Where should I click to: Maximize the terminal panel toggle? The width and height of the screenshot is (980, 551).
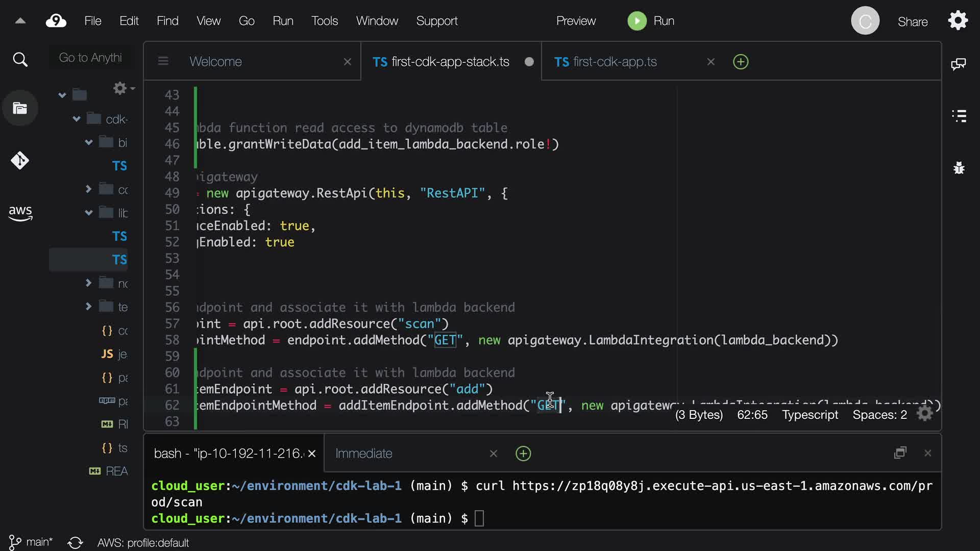pyautogui.click(x=900, y=453)
